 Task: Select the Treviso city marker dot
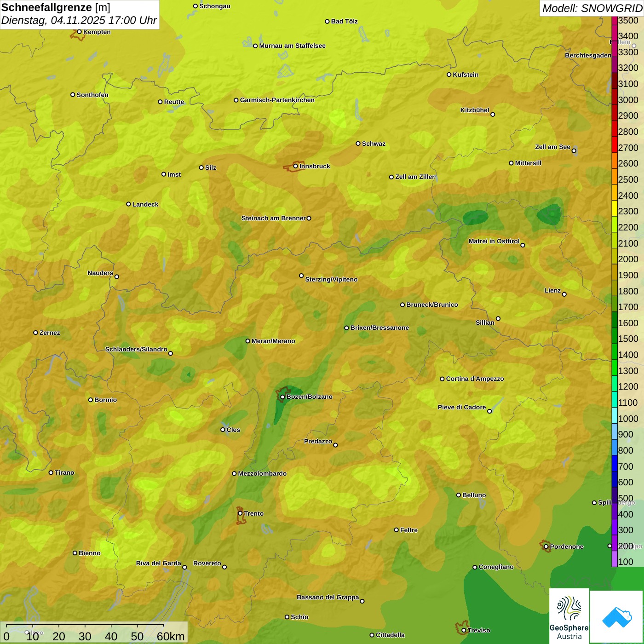464,630
